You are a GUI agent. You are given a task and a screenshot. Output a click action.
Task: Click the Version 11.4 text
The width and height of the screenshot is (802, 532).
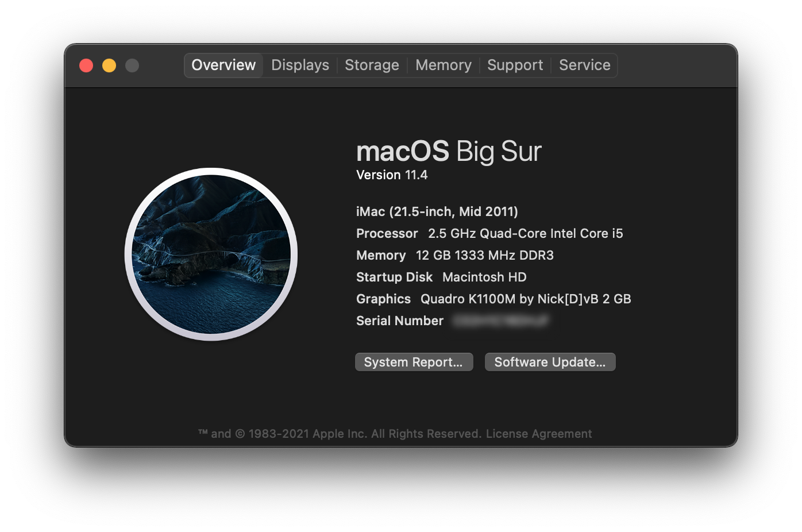(392, 175)
